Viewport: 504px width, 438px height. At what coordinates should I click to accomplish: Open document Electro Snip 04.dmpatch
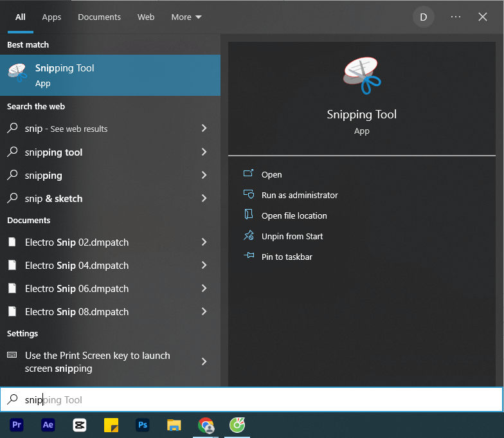111,265
